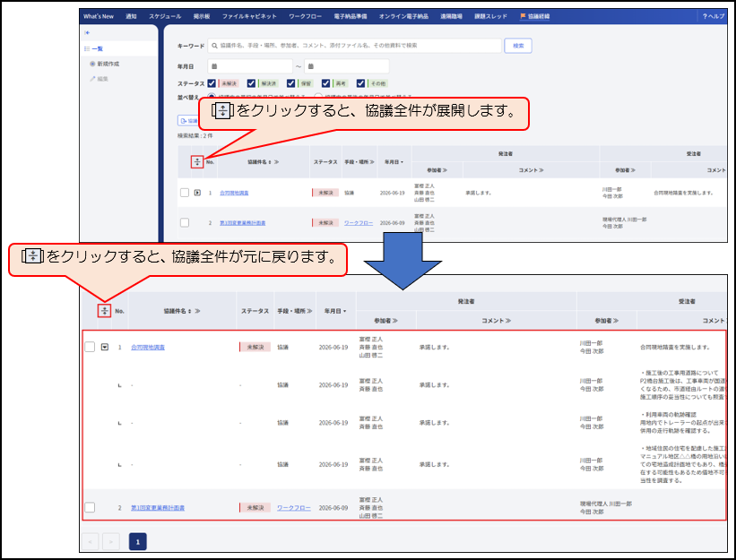Click next page arrow in pagination
736x560 pixels.
point(111,541)
